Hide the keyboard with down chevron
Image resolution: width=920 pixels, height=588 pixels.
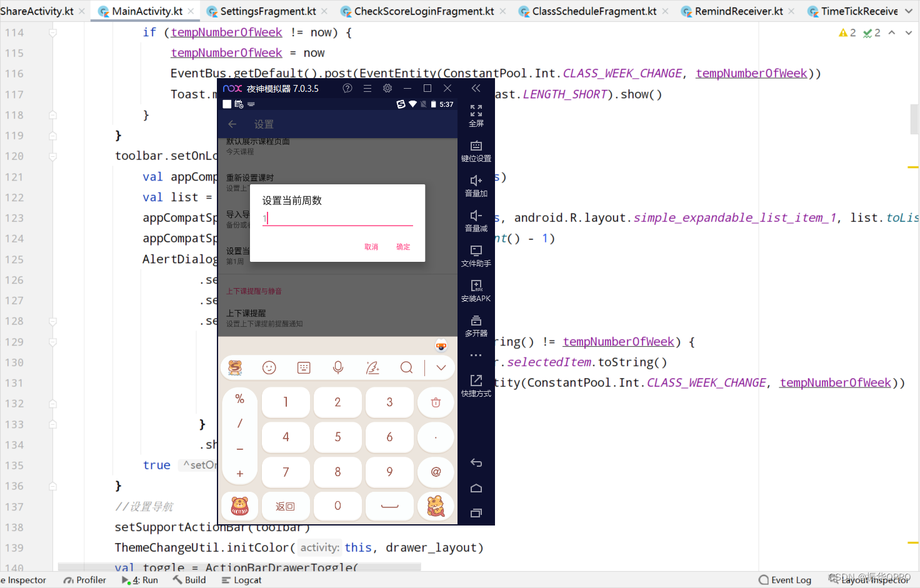click(x=441, y=367)
